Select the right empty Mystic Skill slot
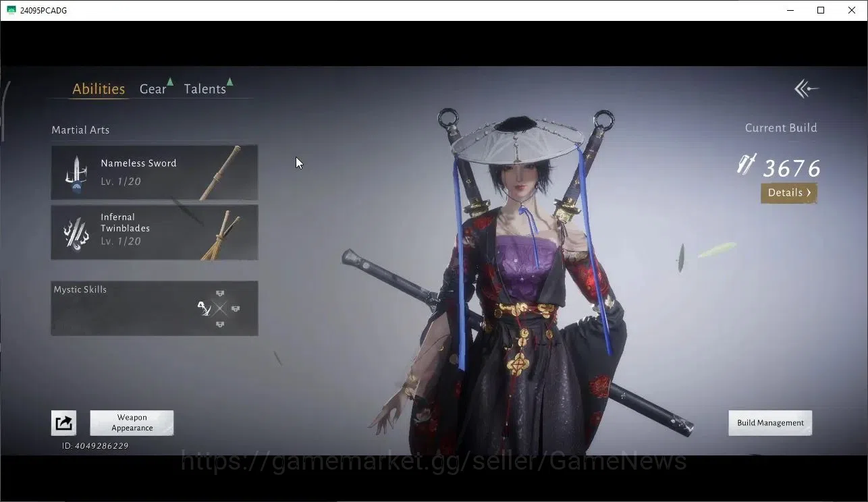Viewport: 868px width, 502px height. (236, 309)
